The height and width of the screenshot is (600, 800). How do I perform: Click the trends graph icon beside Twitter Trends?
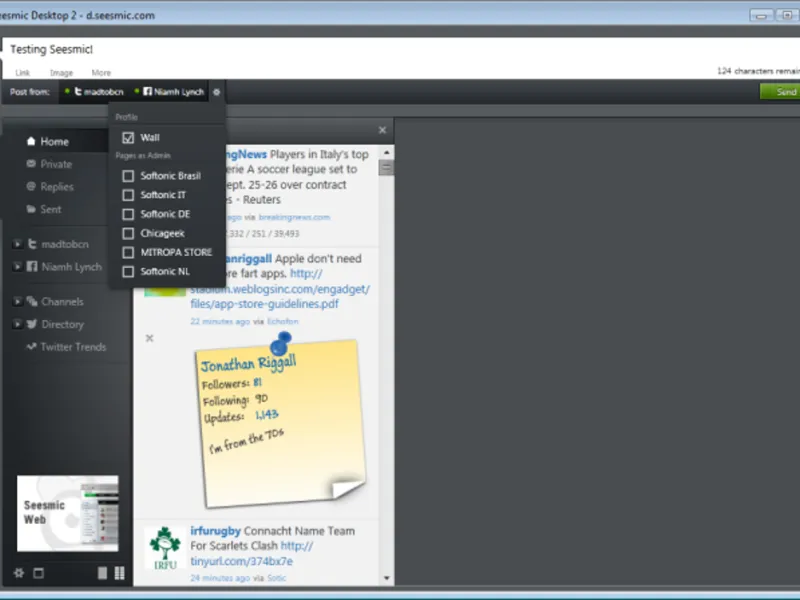tap(31, 346)
